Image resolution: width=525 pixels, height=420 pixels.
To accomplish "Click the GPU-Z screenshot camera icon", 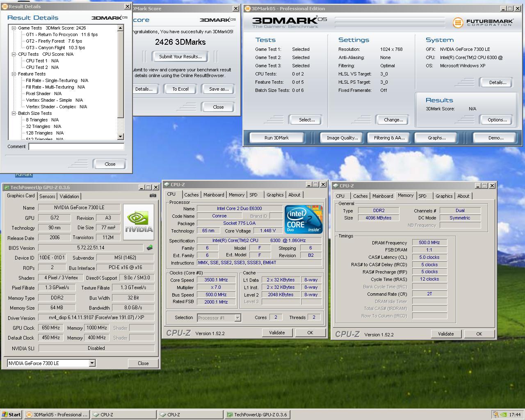I will 153,196.
